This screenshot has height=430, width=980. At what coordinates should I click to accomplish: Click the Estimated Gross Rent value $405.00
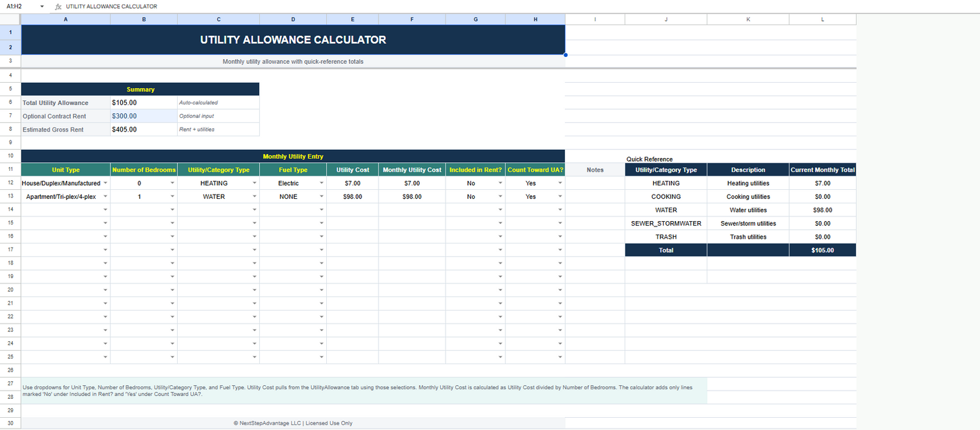144,130
